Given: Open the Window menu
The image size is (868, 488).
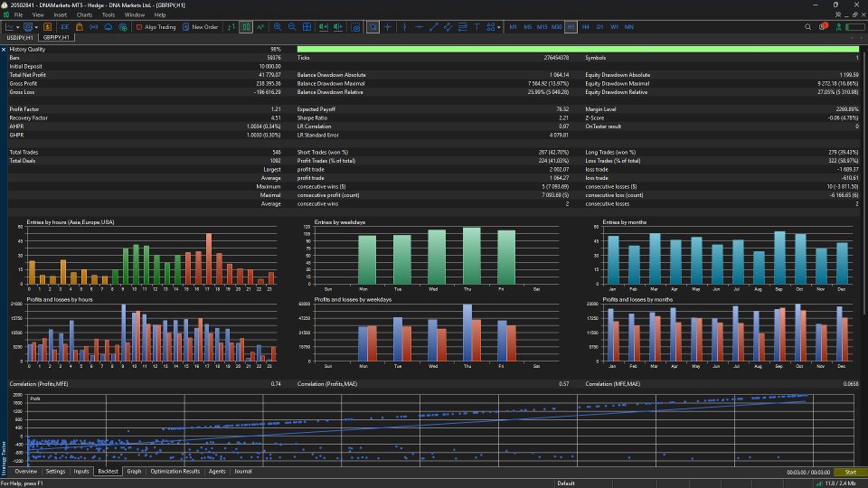Looking at the screenshot, I should [135, 15].
